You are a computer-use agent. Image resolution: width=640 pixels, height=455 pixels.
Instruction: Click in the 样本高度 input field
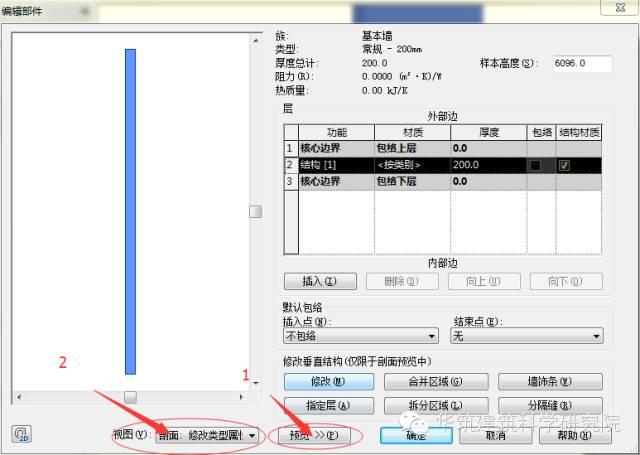(x=582, y=63)
